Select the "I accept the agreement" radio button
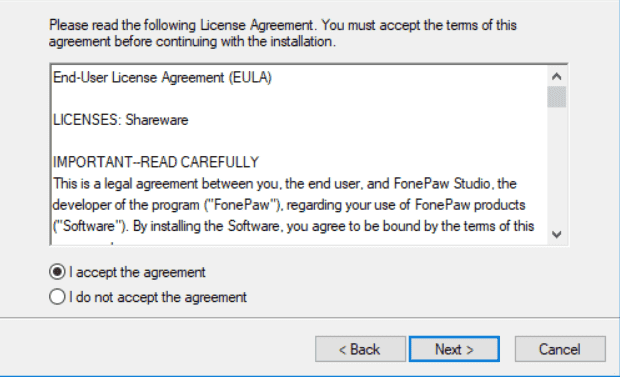Image resolution: width=620 pixels, height=379 pixels. tap(57, 272)
